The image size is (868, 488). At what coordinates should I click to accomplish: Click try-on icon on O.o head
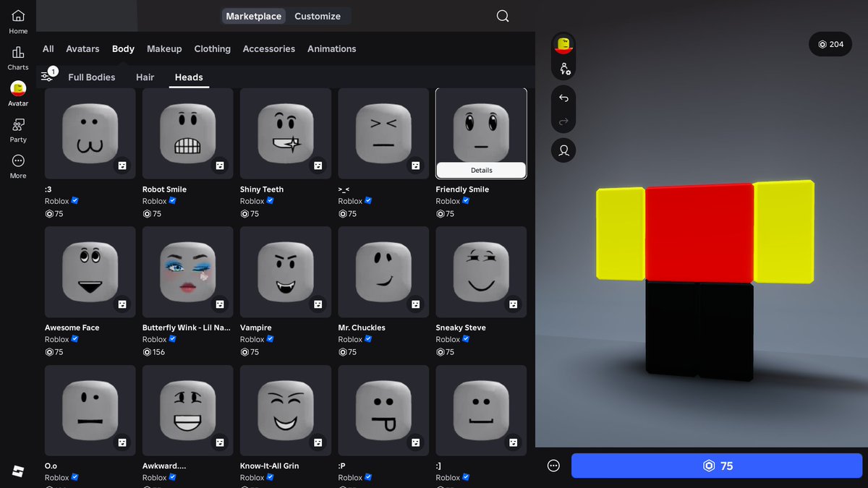coord(122,442)
